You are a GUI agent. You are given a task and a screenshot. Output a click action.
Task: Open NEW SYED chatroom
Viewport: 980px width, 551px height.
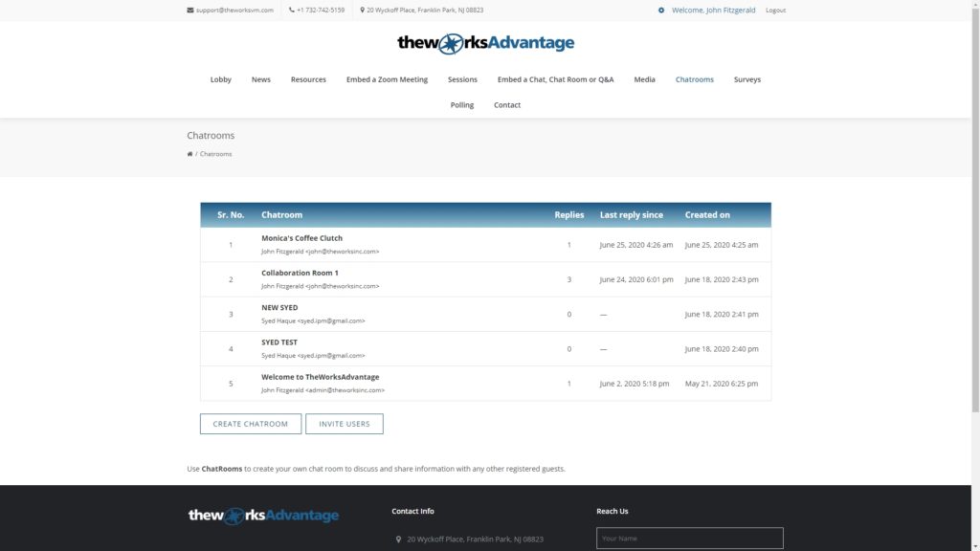tap(279, 307)
